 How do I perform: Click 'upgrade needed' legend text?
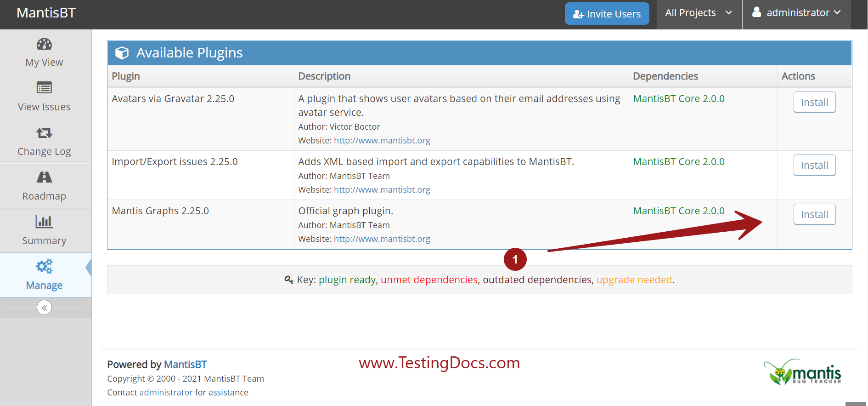(634, 280)
